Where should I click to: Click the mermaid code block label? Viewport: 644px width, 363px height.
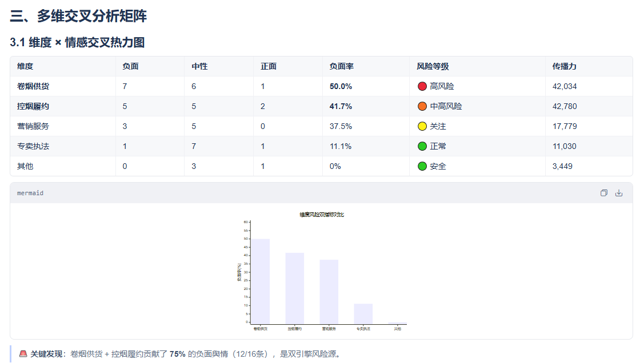[30, 193]
